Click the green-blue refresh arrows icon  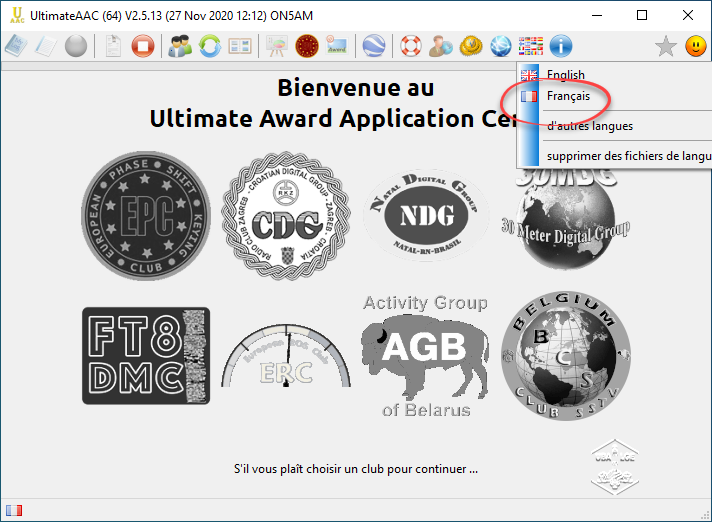[210, 46]
